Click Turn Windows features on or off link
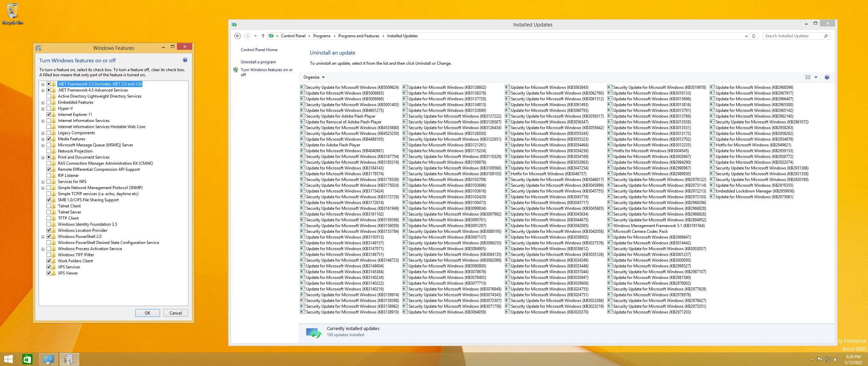 point(267,72)
